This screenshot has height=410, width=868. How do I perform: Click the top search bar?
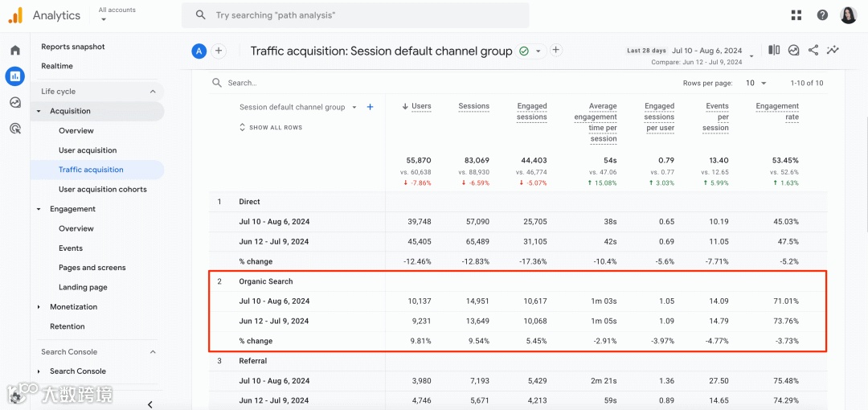coord(355,15)
